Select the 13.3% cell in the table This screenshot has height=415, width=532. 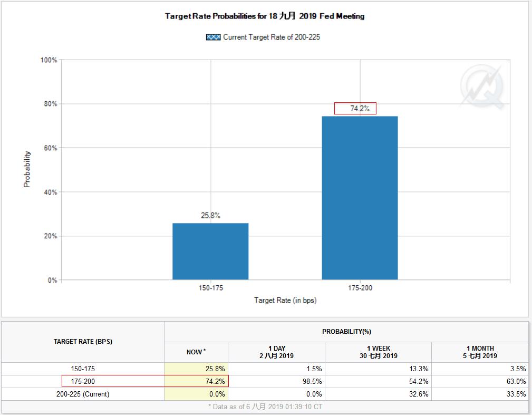coord(378,369)
